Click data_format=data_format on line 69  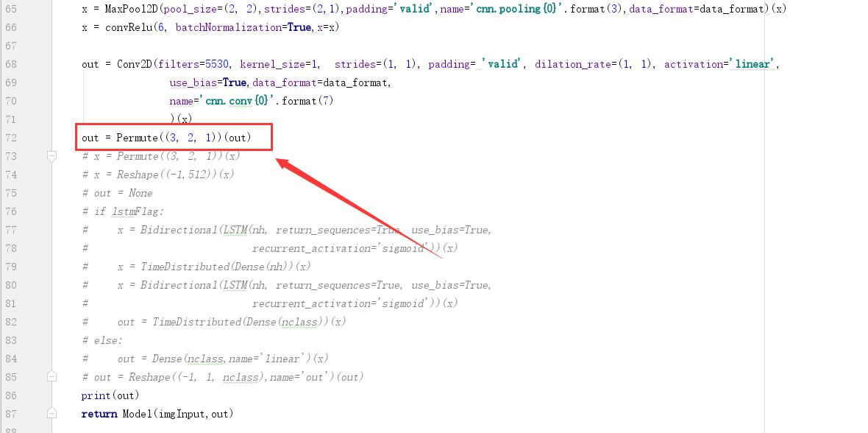tap(321, 82)
